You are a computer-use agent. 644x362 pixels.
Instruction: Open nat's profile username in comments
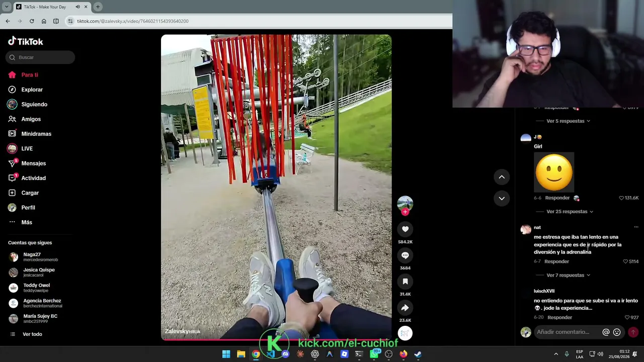537,227
